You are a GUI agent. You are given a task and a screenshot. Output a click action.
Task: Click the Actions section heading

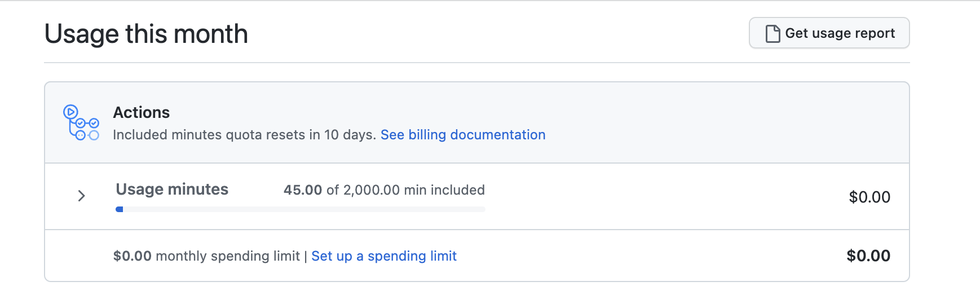[x=141, y=113]
